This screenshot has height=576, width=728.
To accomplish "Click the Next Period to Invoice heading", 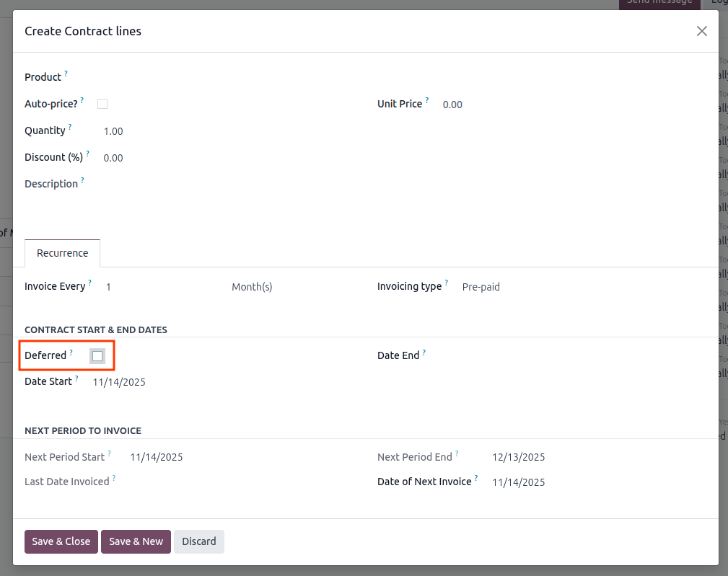I will coord(83,431).
